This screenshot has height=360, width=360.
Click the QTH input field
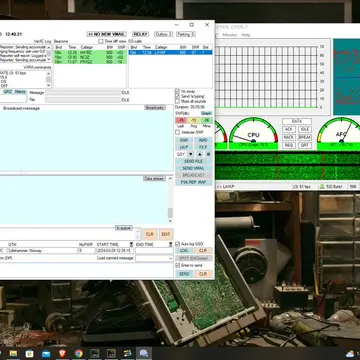point(43,251)
